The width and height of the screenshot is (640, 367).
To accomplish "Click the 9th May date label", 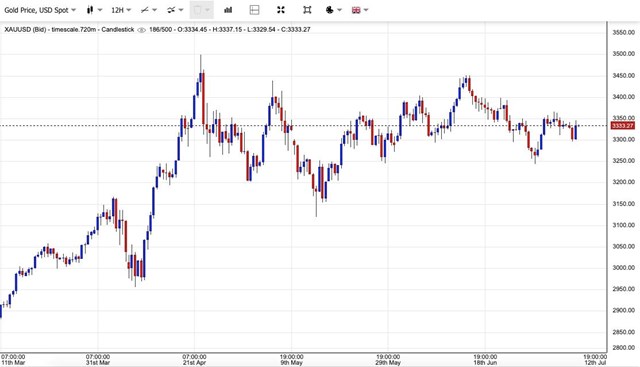I will [x=291, y=363].
